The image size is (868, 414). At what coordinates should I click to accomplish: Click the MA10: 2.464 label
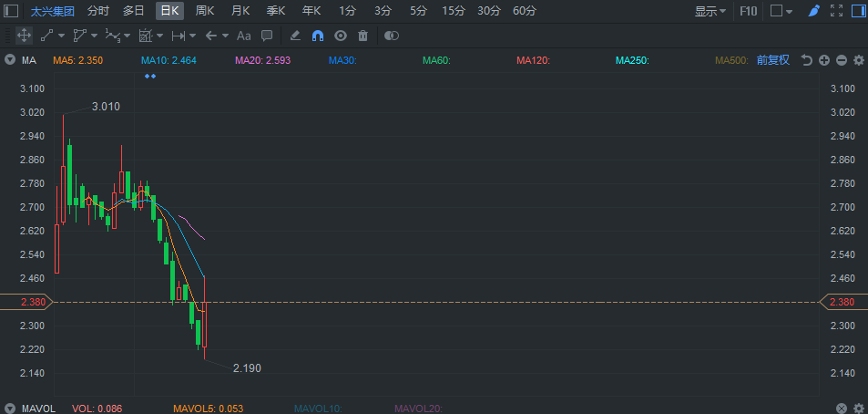[168, 60]
